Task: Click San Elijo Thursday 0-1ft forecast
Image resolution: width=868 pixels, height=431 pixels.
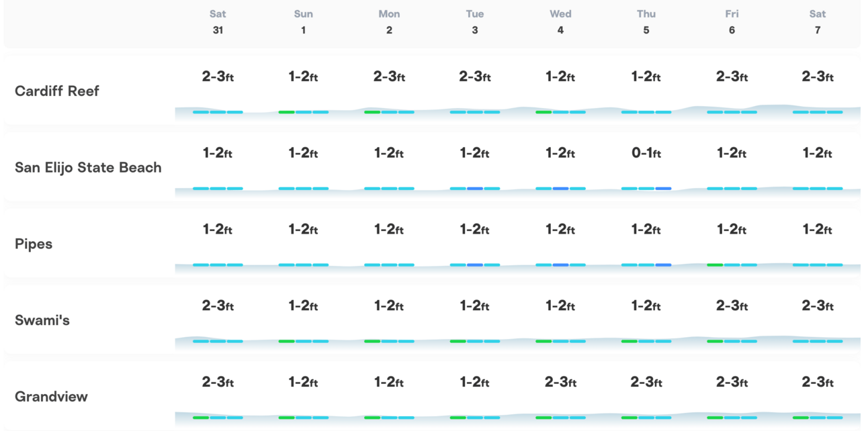Action: (646, 153)
